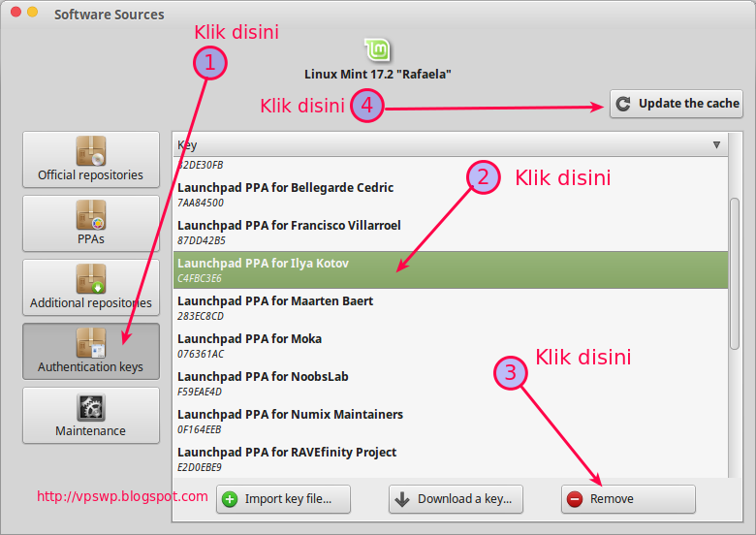Click the Authentication keys package icon

[x=91, y=343]
